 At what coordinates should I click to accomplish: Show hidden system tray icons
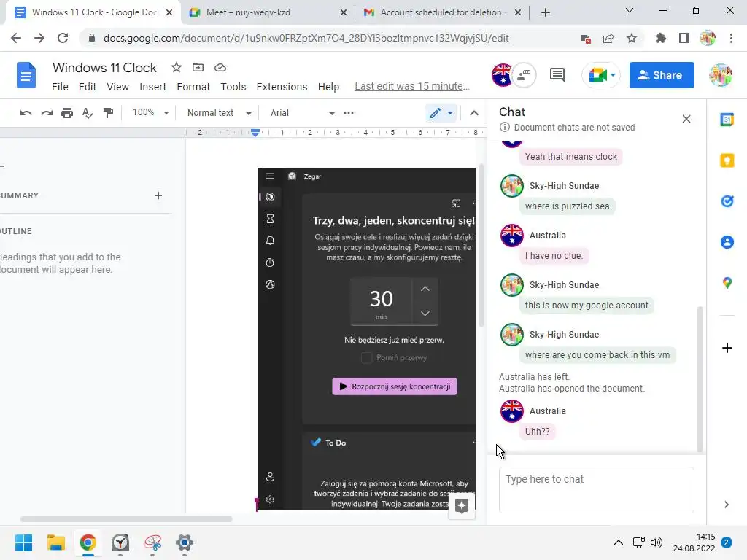point(619,542)
